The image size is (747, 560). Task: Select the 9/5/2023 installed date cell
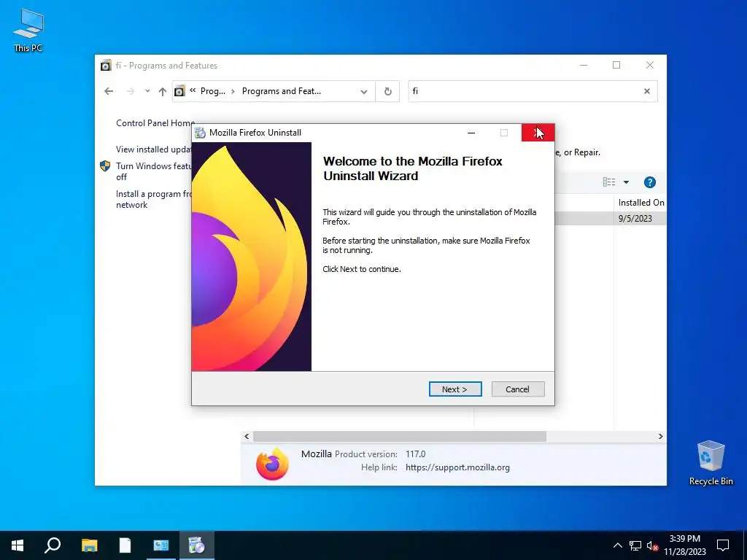pyautogui.click(x=635, y=219)
